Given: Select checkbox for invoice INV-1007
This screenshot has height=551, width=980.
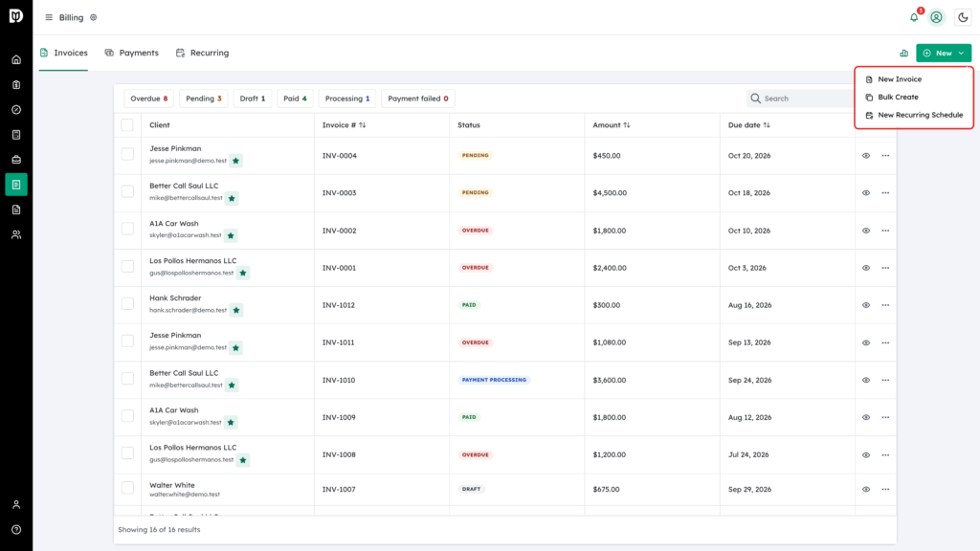Looking at the screenshot, I should point(127,487).
